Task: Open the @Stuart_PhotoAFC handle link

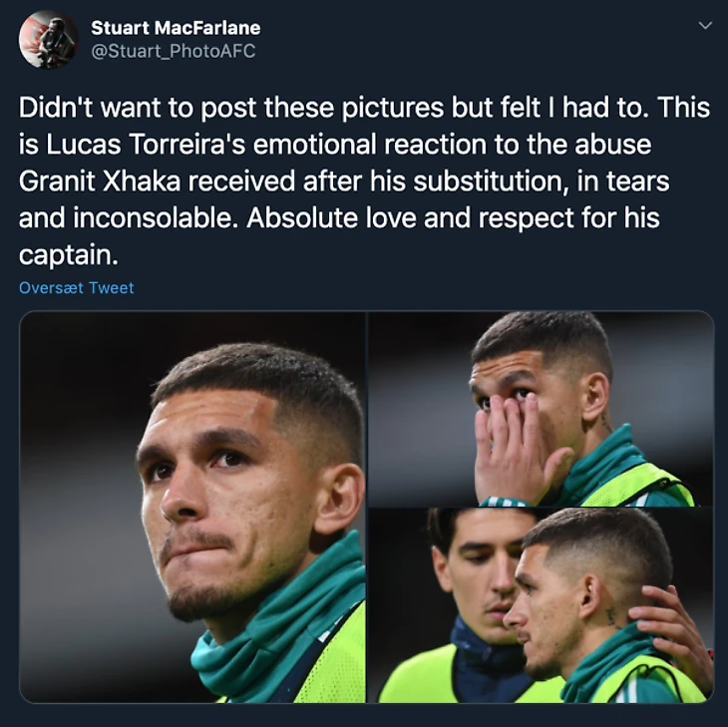Action: (174, 50)
